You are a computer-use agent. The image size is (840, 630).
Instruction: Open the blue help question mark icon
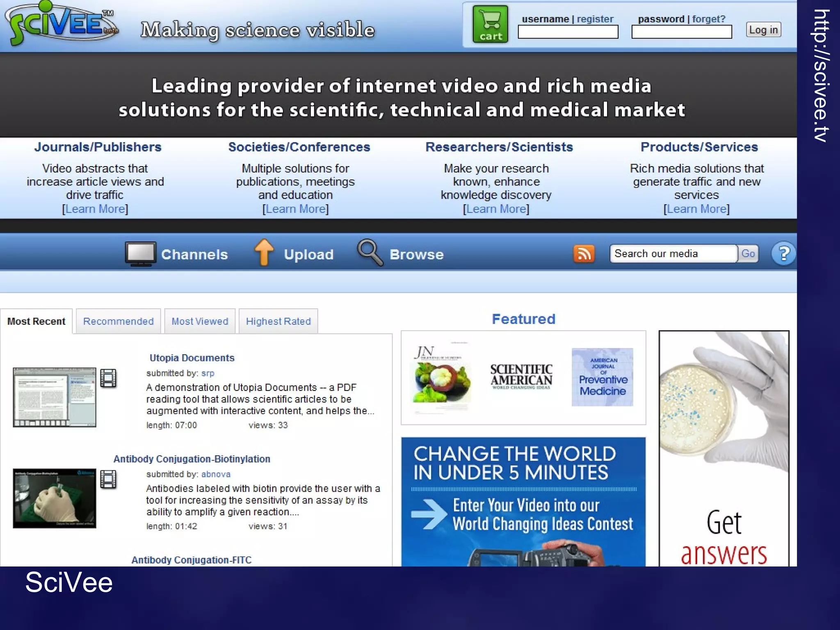click(783, 253)
